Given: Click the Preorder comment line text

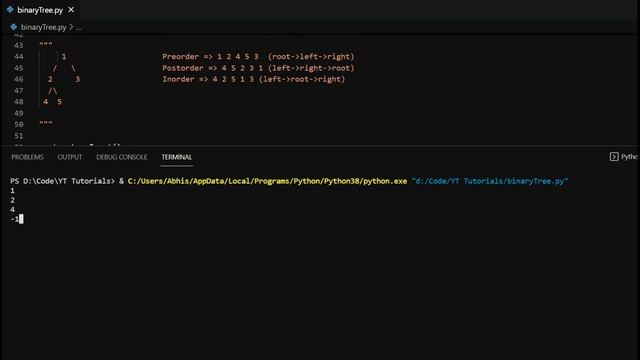Looking at the screenshot, I should (x=258, y=56).
